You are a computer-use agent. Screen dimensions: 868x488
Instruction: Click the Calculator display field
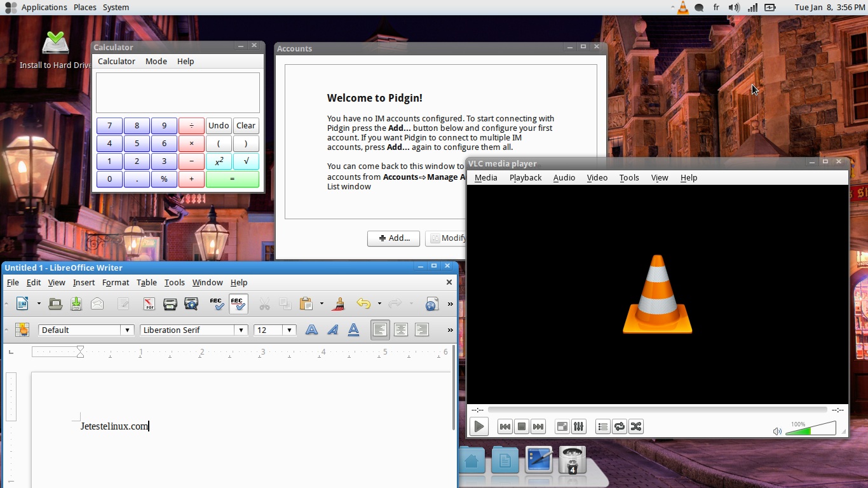pyautogui.click(x=178, y=93)
